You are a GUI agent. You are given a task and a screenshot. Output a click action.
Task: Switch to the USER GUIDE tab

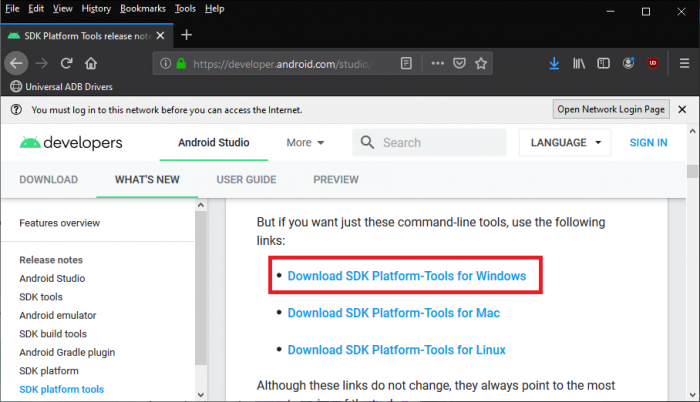(246, 180)
